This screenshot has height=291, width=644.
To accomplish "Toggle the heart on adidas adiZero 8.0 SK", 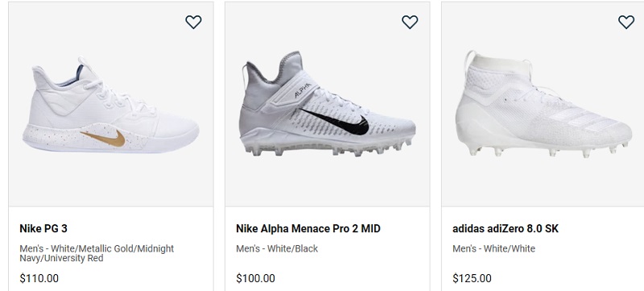I will pos(626,22).
